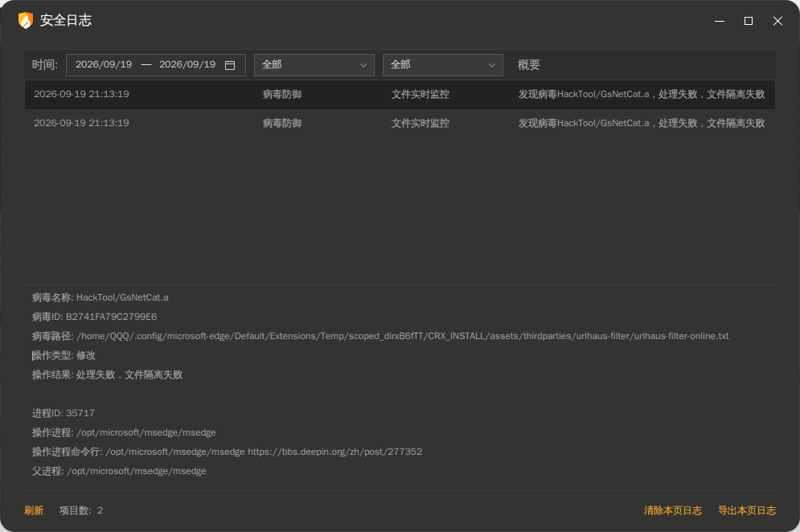This screenshot has width=800, height=532.
Task: Click the 操作进程 /opt/microsoft/msedge/msedge line
Action: click(124, 432)
